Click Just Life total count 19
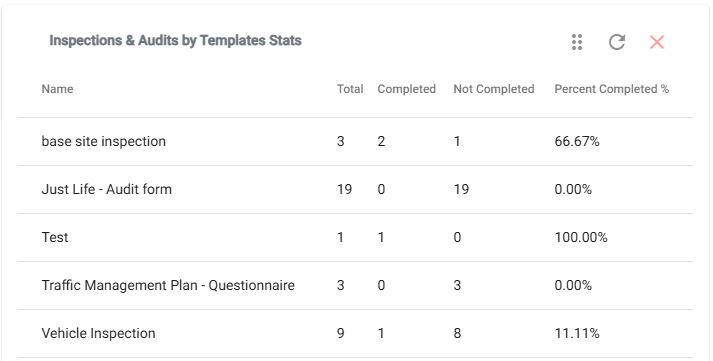 pos(344,189)
